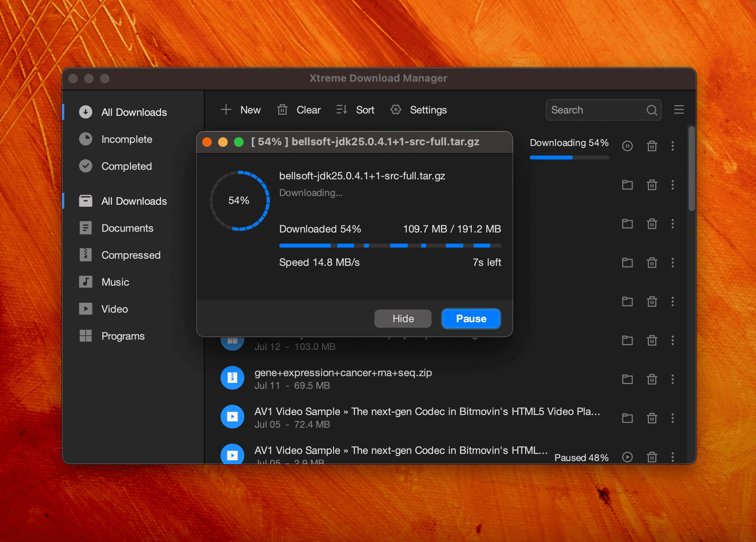Pause the download at 54% via row icon
The width and height of the screenshot is (756, 542).
coord(627,146)
